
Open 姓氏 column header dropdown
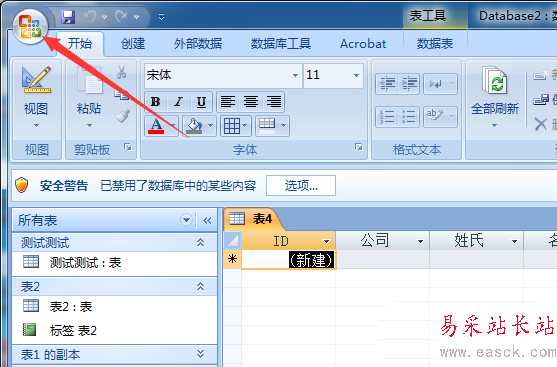(x=514, y=242)
